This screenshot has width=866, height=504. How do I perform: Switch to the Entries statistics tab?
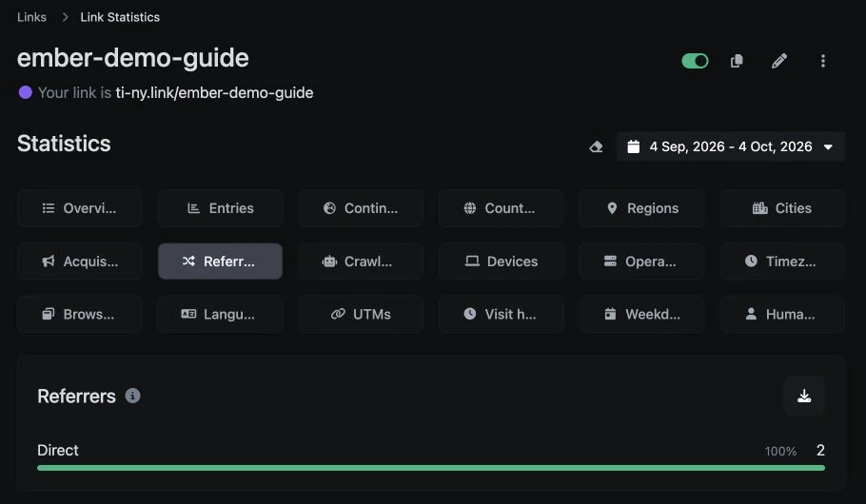(x=221, y=208)
